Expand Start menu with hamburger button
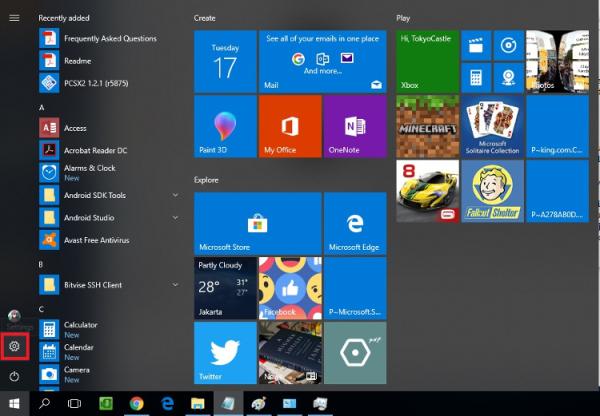 point(14,18)
